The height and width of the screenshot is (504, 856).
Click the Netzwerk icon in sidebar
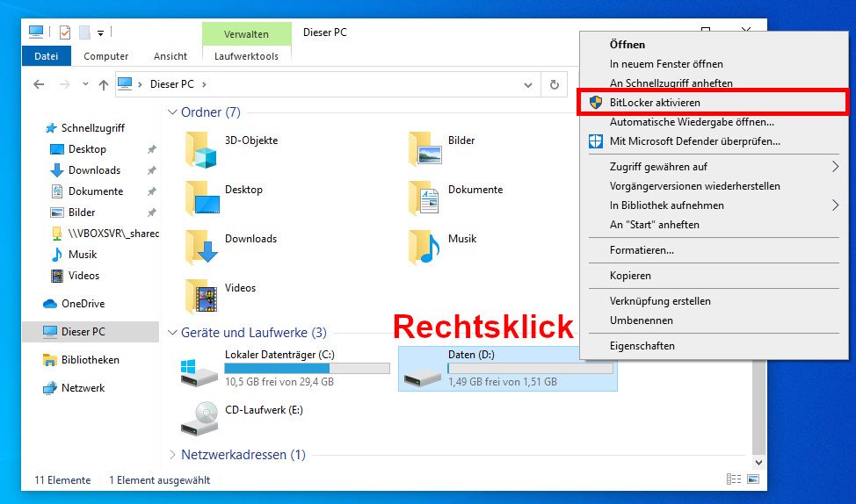click(x=50, y=388)
